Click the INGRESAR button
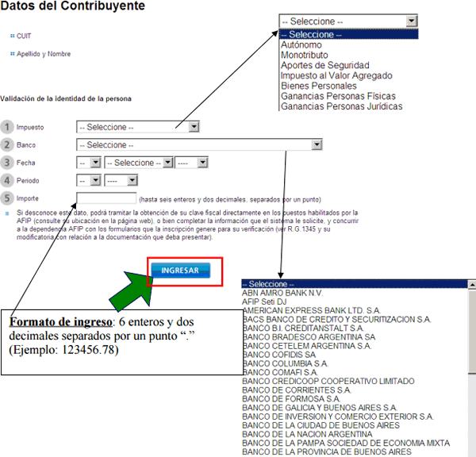476x457 pixels. (181, 271)
